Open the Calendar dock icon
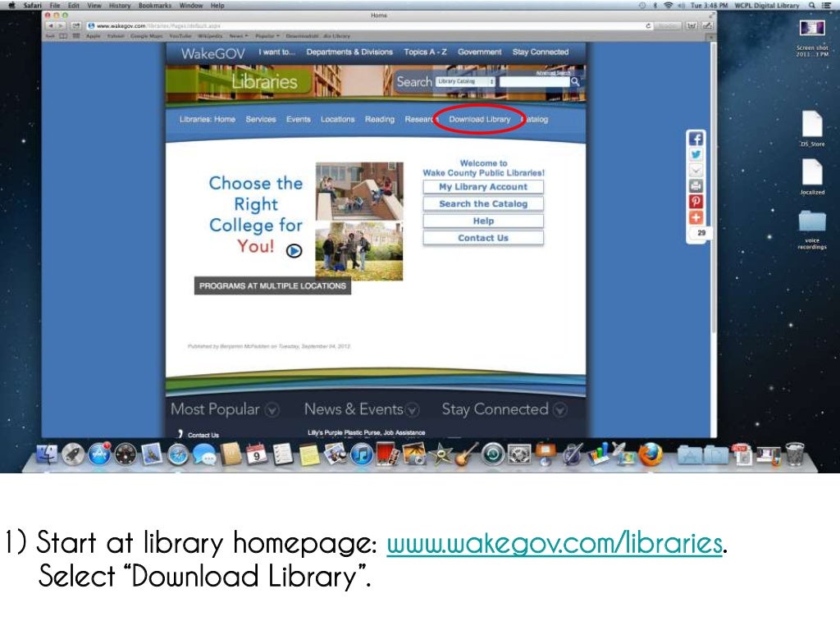 [257, 454]
